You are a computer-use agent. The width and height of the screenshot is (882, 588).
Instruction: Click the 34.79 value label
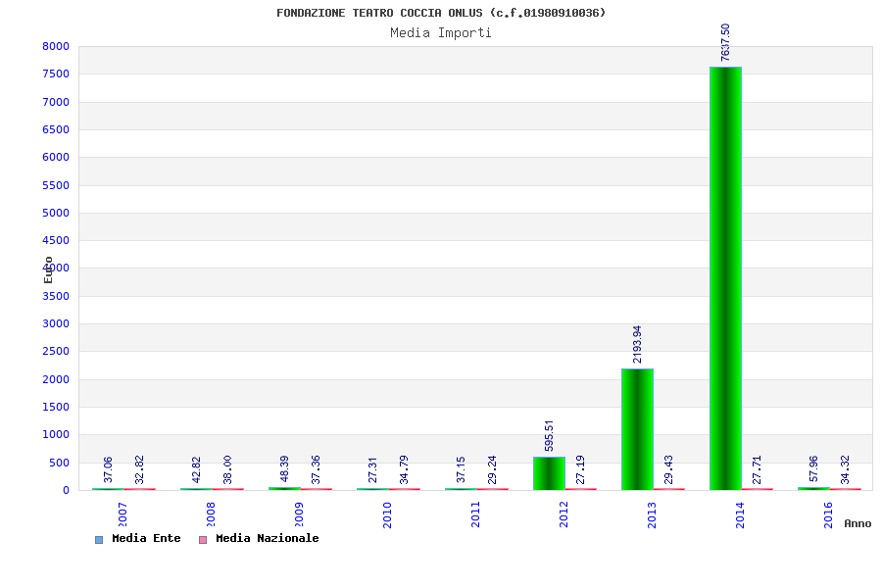pyautogui.click(x=404, y=469)
